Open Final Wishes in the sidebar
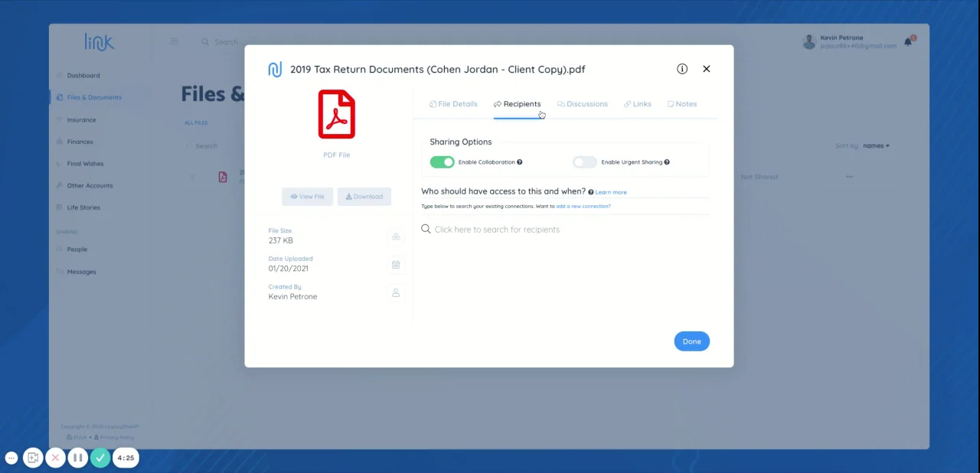Image resolution: width=980 pixels, height=473 pixels. coord(85,164)
